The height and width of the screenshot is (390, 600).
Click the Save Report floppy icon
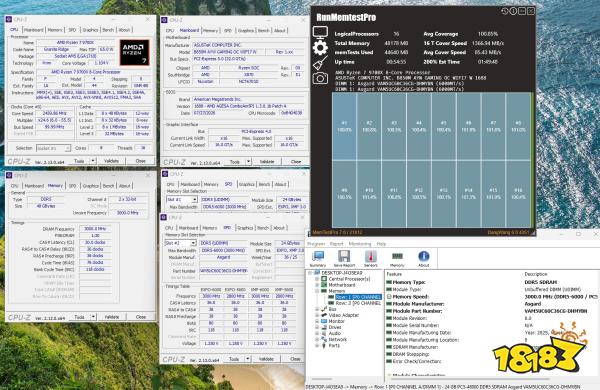coord(344,259)
